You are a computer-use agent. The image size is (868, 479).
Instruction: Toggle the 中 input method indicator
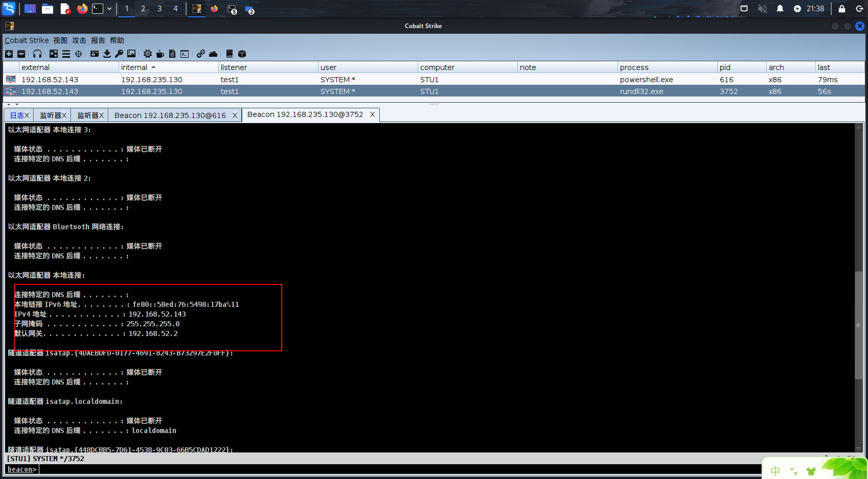(775, 471)
